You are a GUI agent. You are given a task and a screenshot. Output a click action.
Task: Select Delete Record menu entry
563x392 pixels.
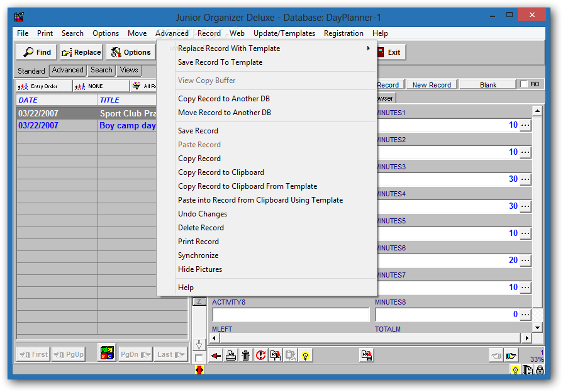click(x=275, y=227)
